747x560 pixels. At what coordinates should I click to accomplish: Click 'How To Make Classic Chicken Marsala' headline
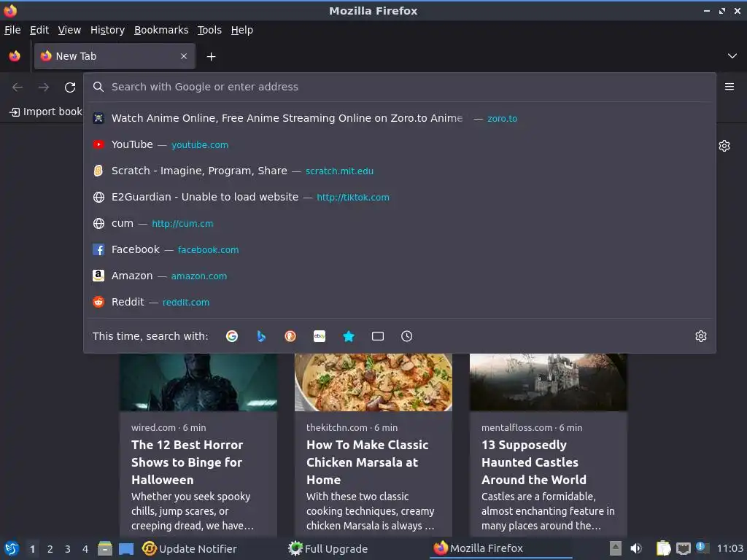[368, 462]
